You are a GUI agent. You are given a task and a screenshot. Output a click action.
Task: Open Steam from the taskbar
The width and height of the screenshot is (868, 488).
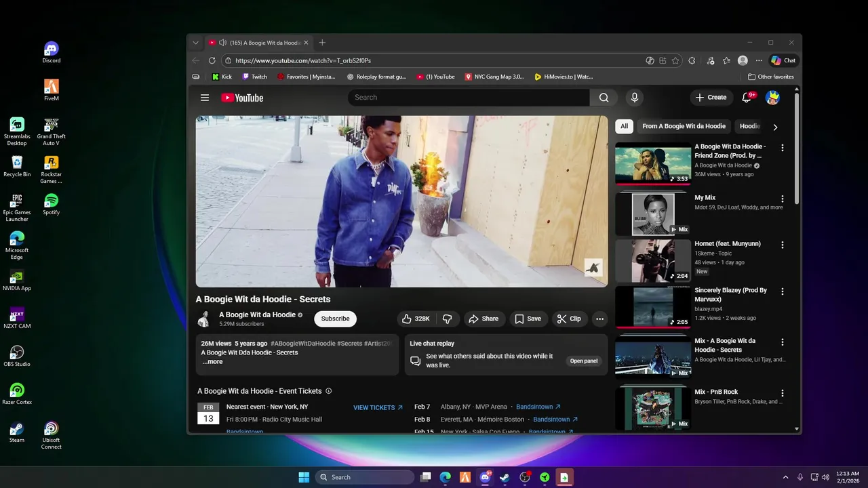point(505,477)
